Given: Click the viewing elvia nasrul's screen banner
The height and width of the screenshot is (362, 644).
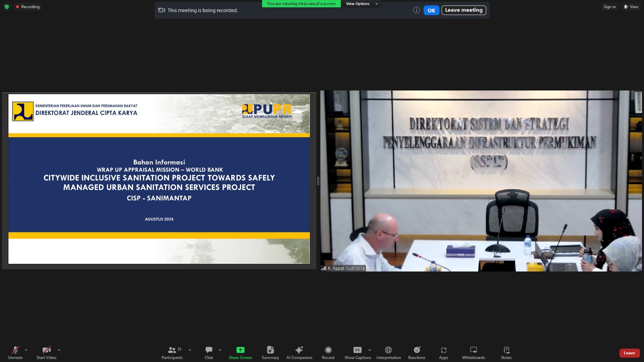Looking at the screenshot, I should [301, 4].
